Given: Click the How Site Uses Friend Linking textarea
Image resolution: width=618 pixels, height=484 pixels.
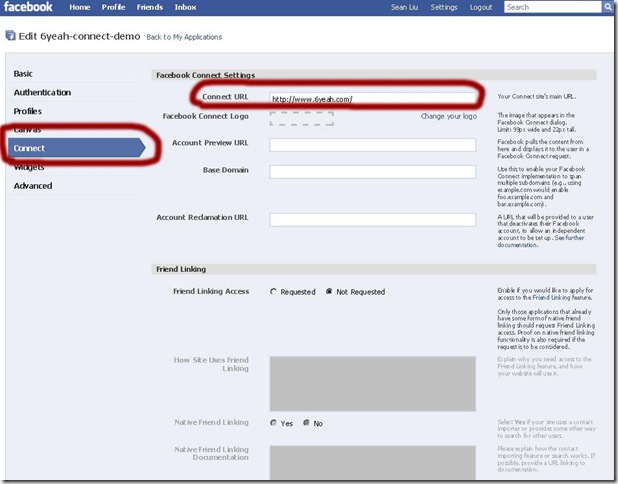Looking at the screenshot, I should click(x=372, y=383).
